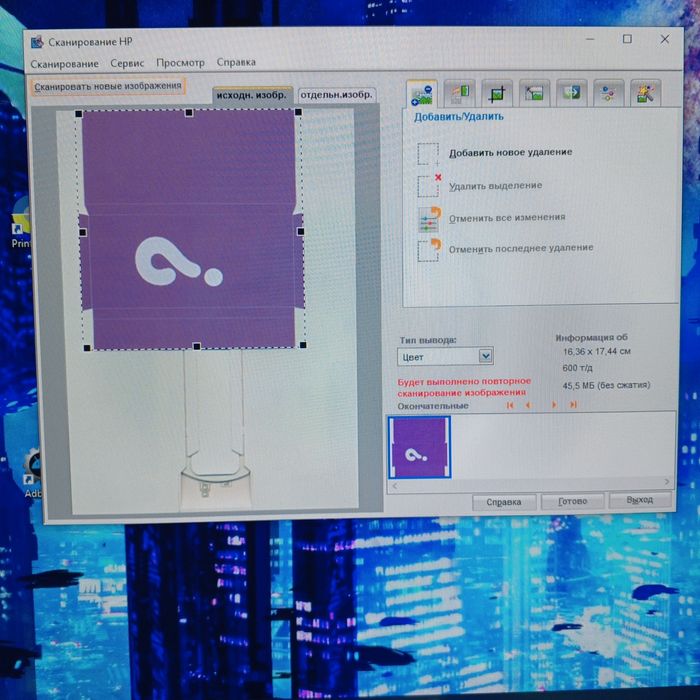This screenshot has width=700, height=700.
Task: Switch to the 'исходн. изобр.' tab
Action: coord(251,95)
